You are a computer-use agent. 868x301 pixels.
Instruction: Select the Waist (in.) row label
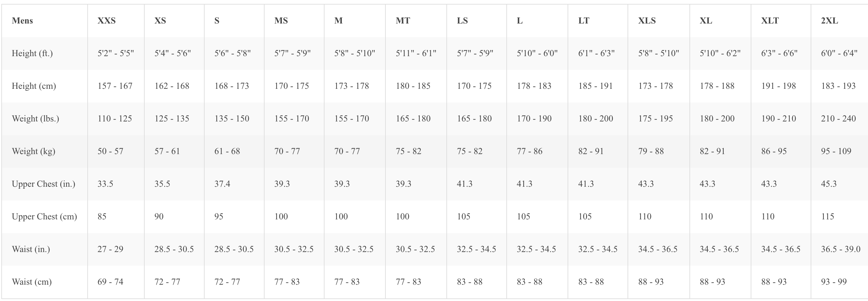pos(31,249)
